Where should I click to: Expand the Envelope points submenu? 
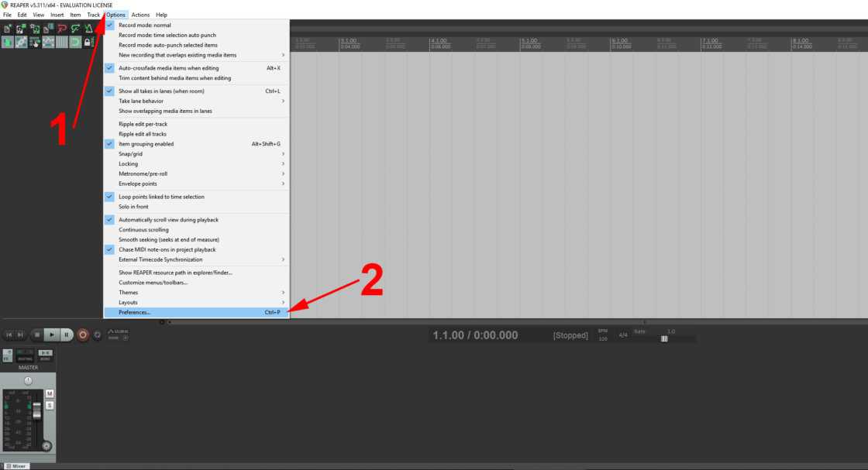coord(196,184)
